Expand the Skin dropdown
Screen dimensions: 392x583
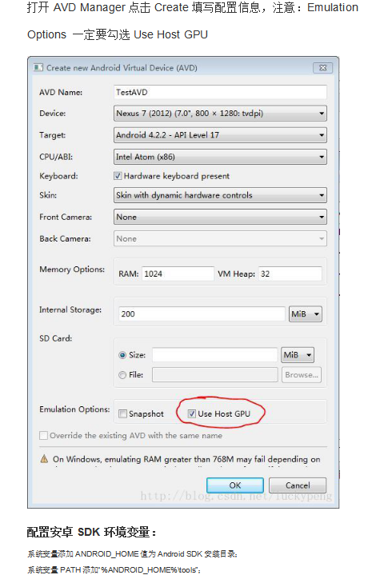coord(220,195)
